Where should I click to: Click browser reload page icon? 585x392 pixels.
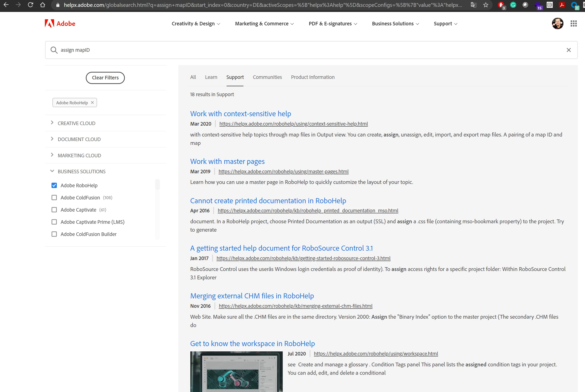point(30,5)
